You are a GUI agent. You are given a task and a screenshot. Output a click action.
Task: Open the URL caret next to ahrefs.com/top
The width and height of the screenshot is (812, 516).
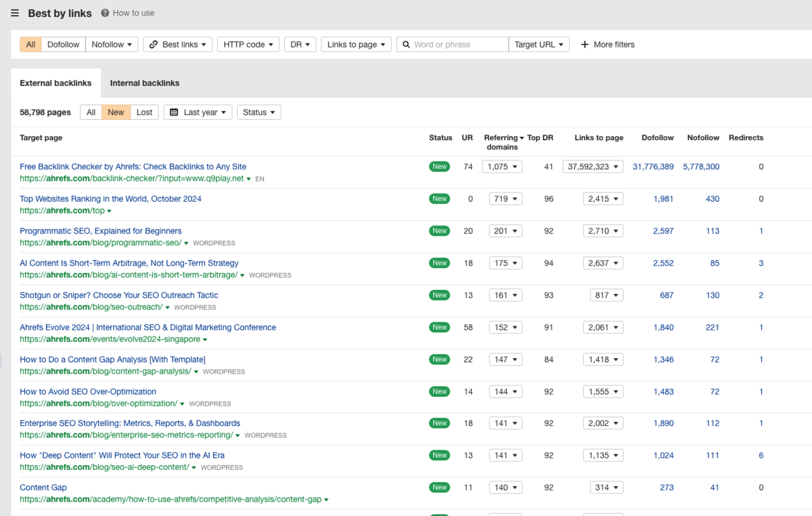pos(110,211)
